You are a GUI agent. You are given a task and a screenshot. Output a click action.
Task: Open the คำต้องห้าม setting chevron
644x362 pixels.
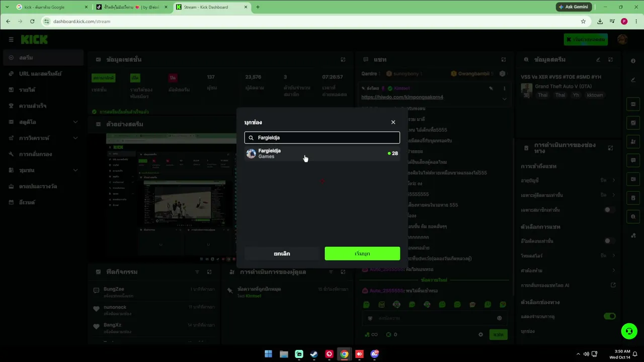(x=613, y=270)
